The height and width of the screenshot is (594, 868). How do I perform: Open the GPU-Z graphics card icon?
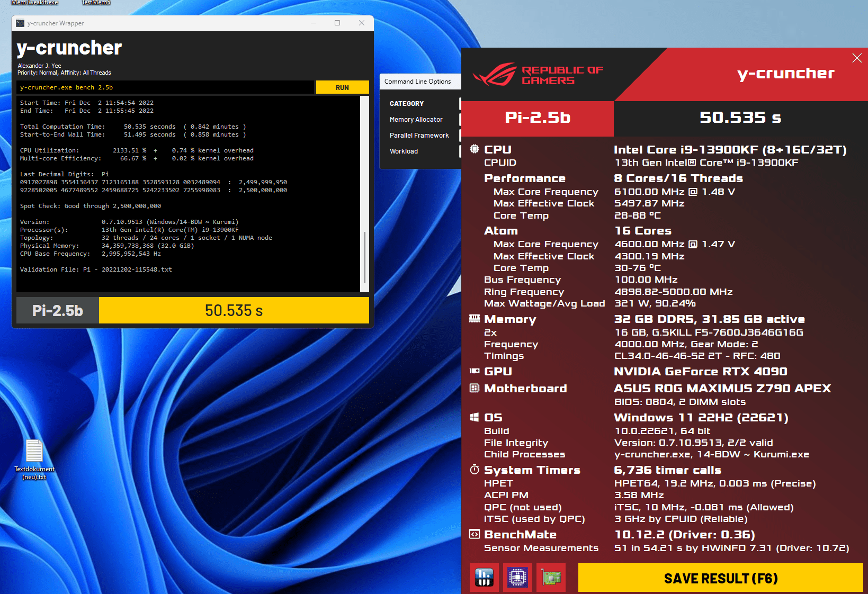[x=551, y=577]
